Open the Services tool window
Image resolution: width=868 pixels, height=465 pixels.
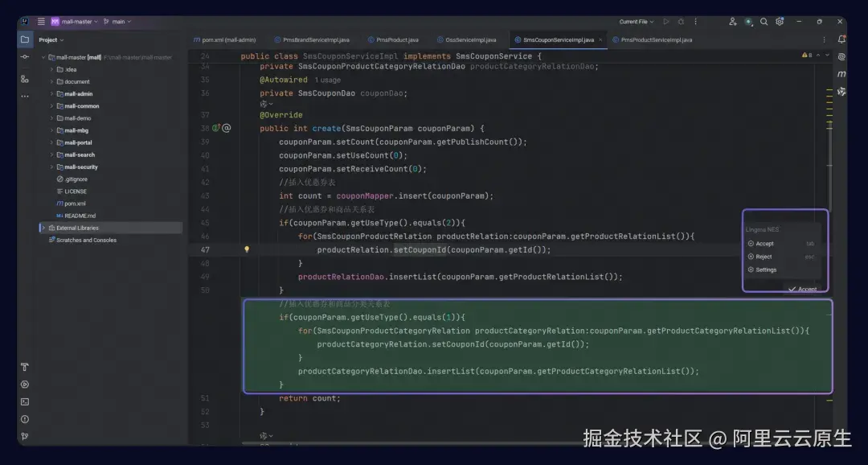24,385
